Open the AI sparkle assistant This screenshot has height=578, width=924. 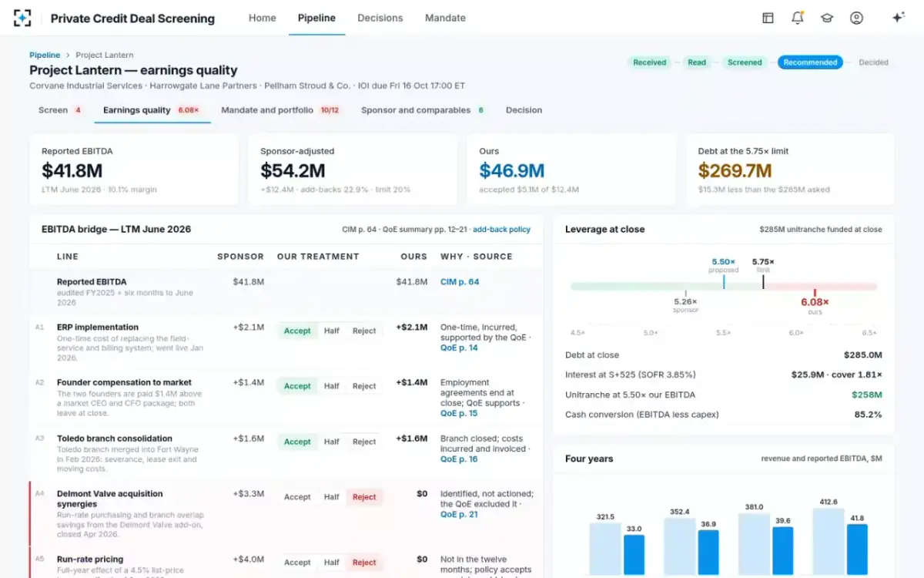click(x=898, y=18)
